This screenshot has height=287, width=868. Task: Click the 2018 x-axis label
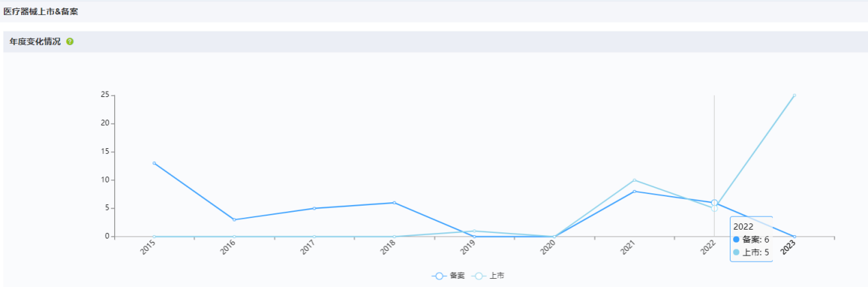tap(389, 247)
